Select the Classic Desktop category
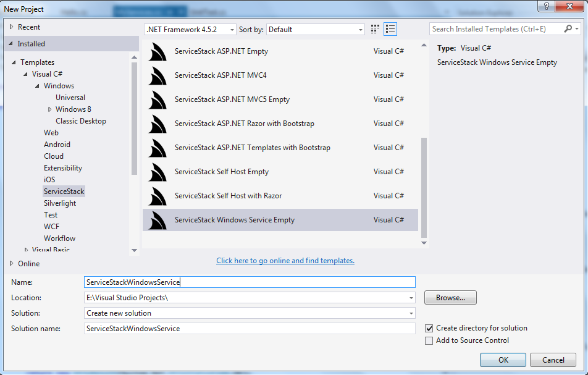Viewport: 588px width, 375px height. [81, 121]
